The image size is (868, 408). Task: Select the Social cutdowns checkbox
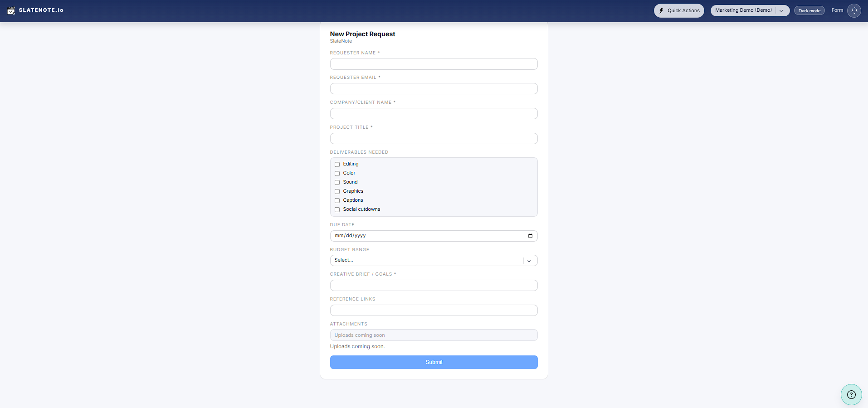click(337, 209)
